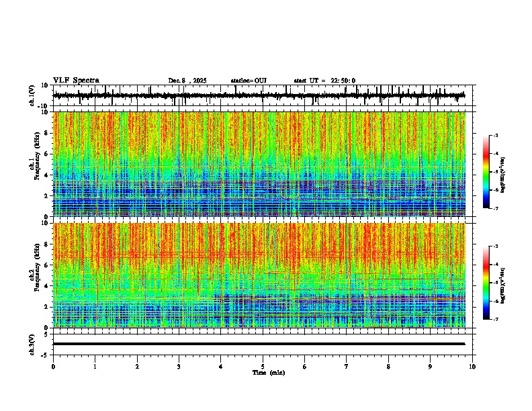
Task: Click the "-7" value on ch.1 colorbar
Action: 496,208
